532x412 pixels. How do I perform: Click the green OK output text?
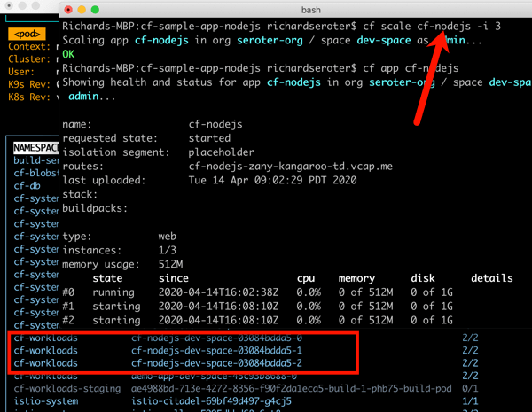pyautogui.click(x=69, y=54)
